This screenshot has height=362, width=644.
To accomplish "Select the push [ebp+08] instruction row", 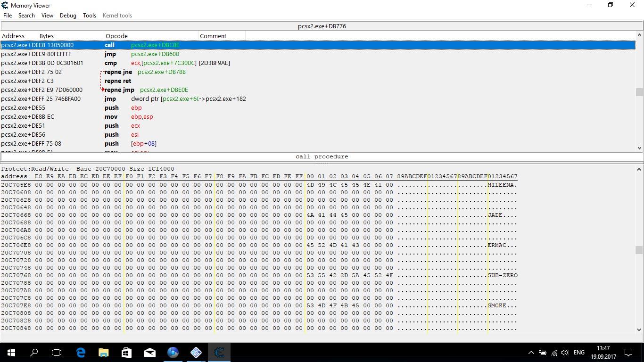I will click(318, 144).
